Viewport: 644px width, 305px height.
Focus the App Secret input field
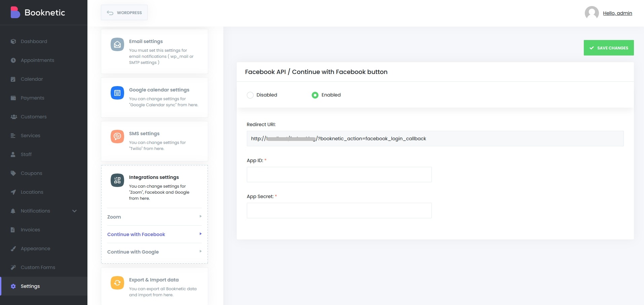point(339,211)
